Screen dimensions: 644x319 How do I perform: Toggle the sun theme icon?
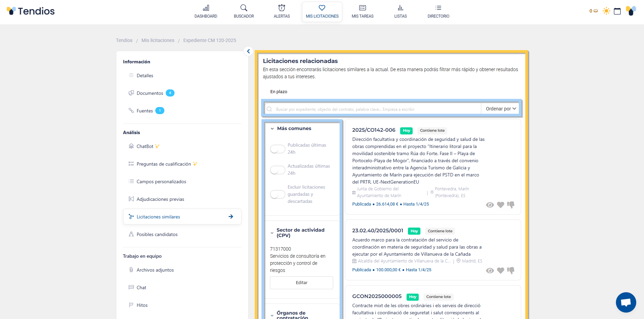(x=606, y=11)
